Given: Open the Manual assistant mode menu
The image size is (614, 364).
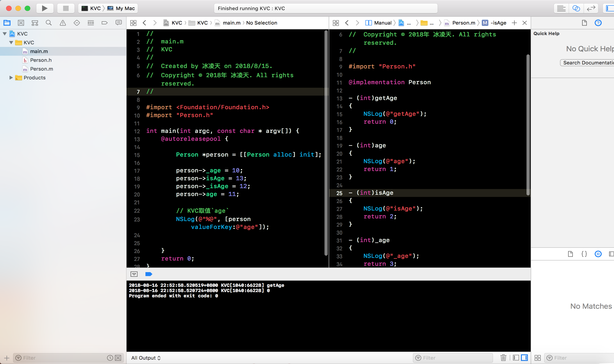Looking at the screenshot, I should point(382,23).
